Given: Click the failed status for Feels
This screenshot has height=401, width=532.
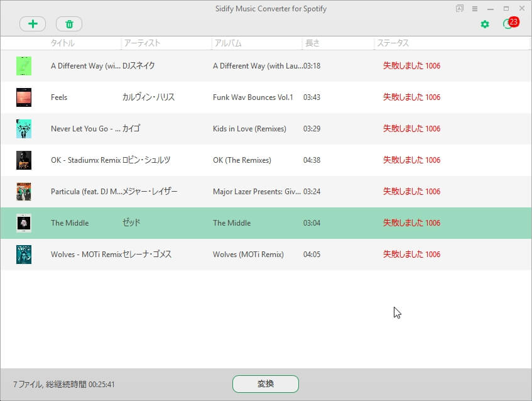Looking at the screenshot, I should tap(411, 97).
